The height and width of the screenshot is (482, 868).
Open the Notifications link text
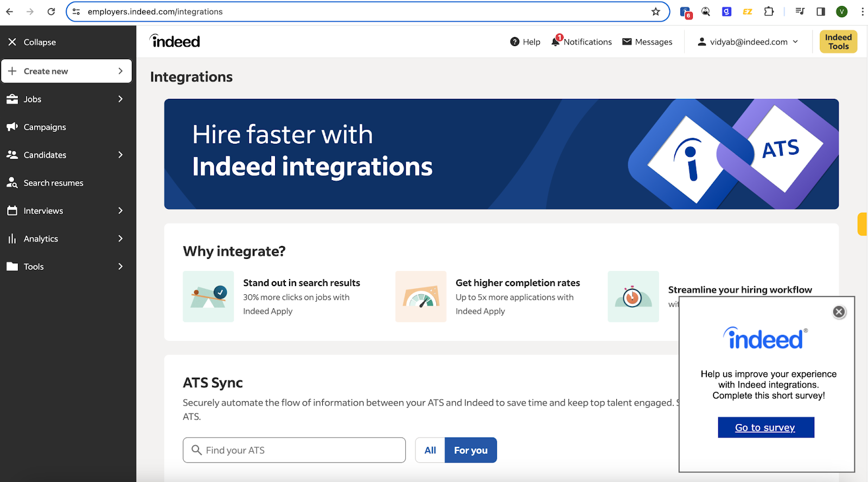[588, 42]
